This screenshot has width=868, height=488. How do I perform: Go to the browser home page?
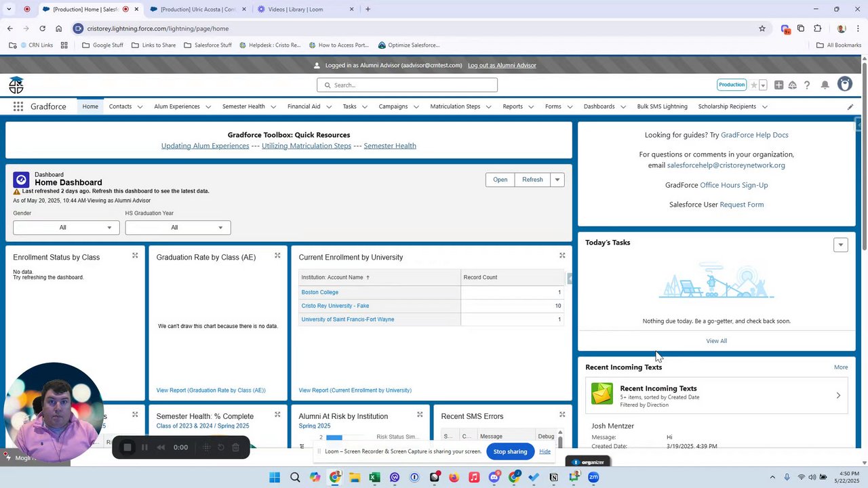point(59,28)
